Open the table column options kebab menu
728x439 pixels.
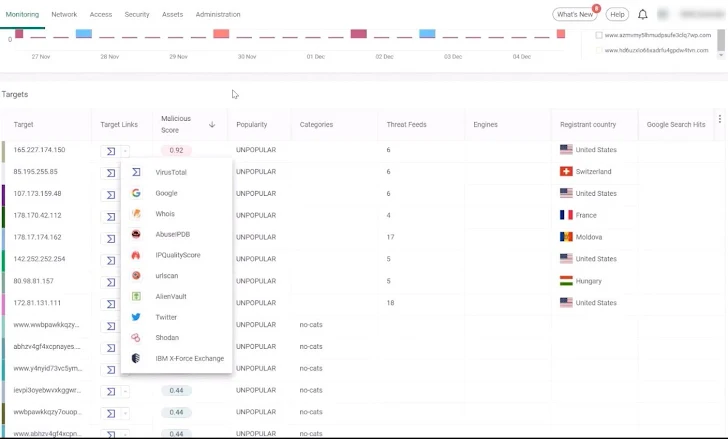point(719,120)
